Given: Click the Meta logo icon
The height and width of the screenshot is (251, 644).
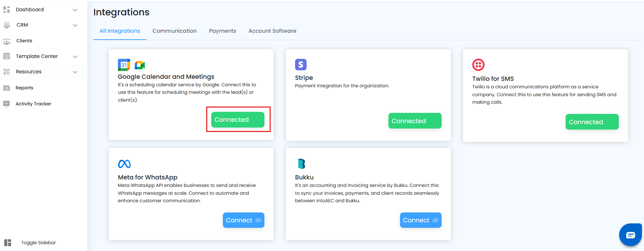Looking at the screenshot, I should [x=124, y=164].
